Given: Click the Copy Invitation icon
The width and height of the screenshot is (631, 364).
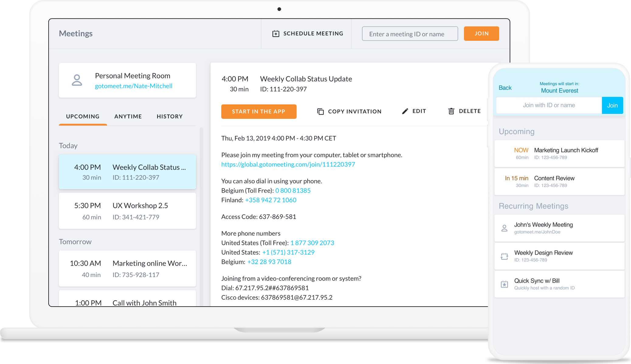Looking at the screenshot, I should click(320, 112).
